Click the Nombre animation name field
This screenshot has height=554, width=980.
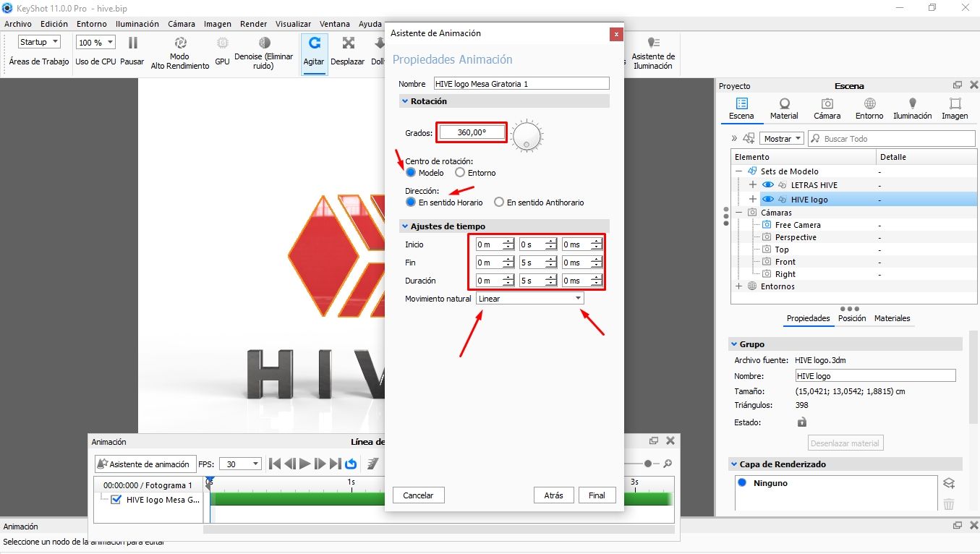pyautogui.click(x=521, y=84)
